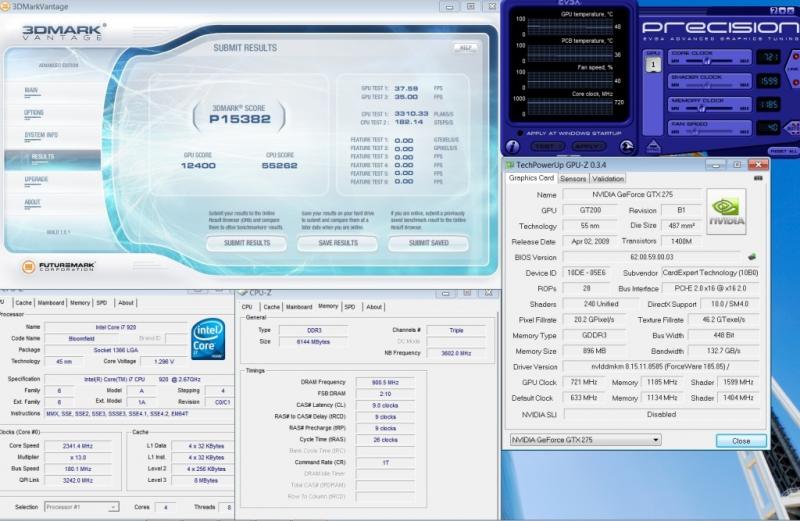Go to System Info in 3DMark sidebar
Screen dimensions: 800x521
tap(41, 135)
